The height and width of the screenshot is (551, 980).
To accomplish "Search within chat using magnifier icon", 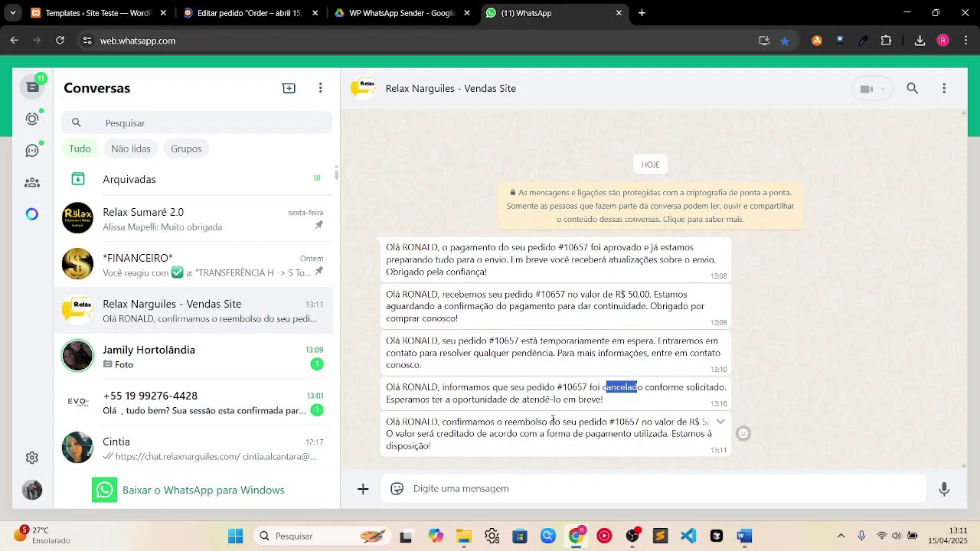I will tap(912, 89).
